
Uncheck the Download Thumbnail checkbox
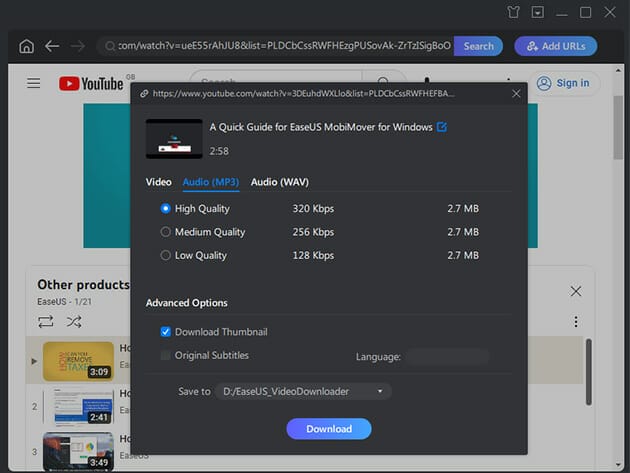click(166, 332)
